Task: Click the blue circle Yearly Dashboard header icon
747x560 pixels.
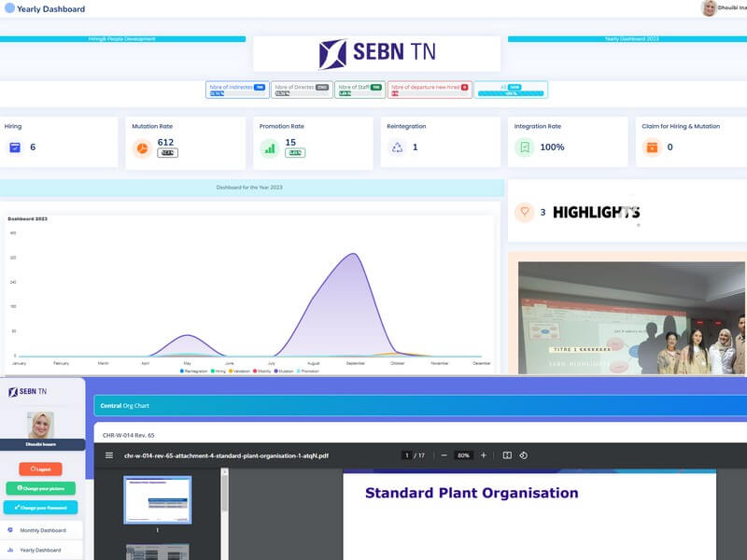Action: point(9,8)
